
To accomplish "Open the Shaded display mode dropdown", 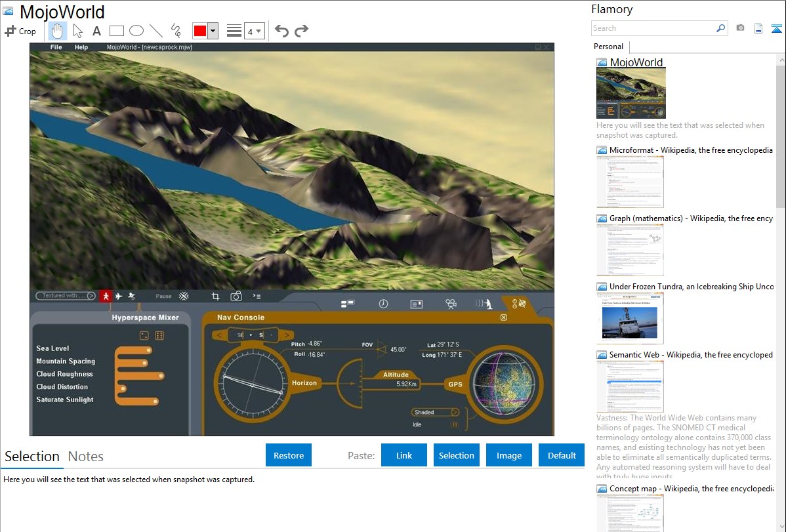I will click(436, 412).
